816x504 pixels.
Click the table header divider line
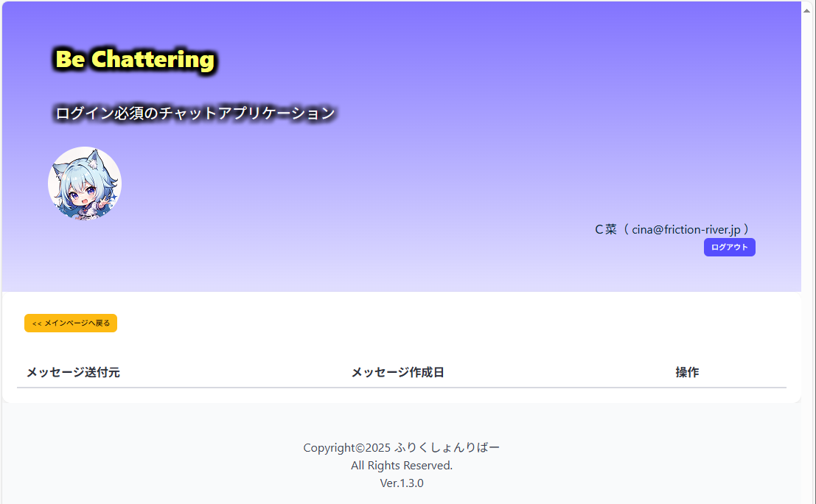coord(401,388)
